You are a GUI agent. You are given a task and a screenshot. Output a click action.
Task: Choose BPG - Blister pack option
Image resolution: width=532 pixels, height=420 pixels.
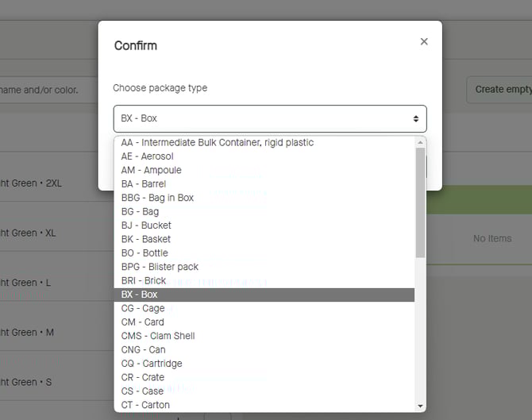160,267
